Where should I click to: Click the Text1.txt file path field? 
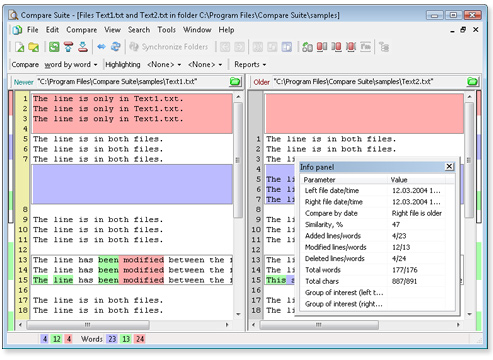pyautogui.click(x=132, y=82)
